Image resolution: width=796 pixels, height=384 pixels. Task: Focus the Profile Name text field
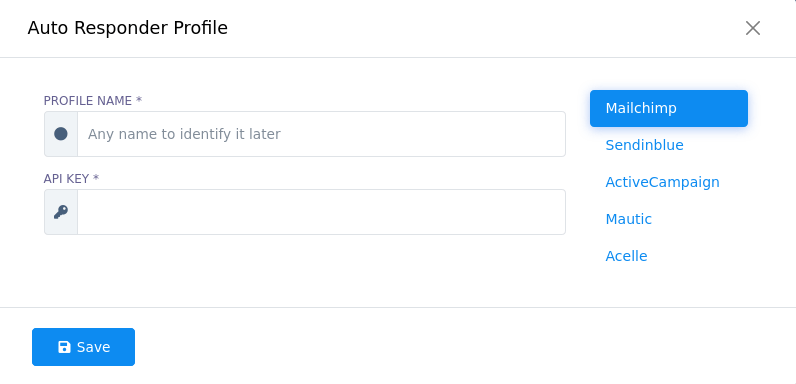tap(321, 134)
